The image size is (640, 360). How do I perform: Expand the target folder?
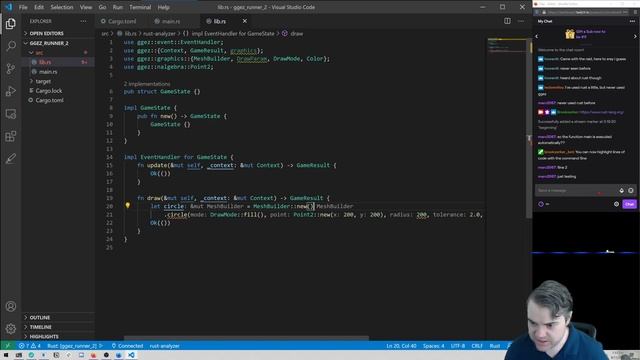[x=43, y=81]
